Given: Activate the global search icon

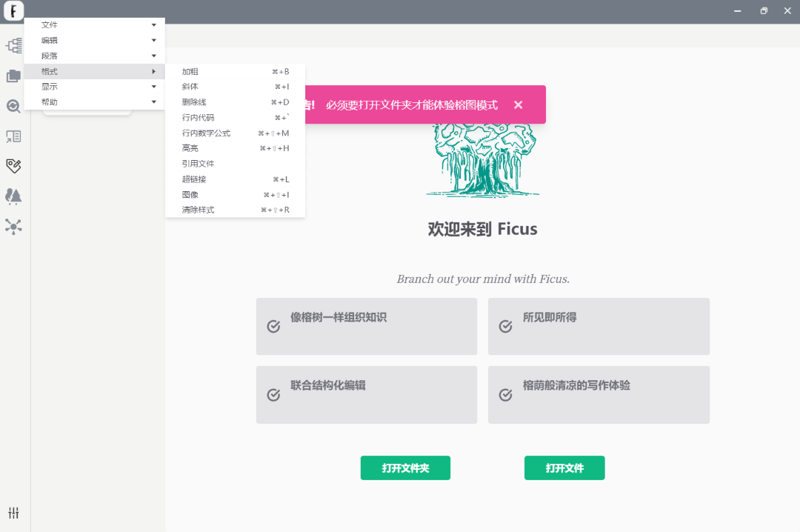Looking at the screenshot, I should (x=13, y=105).
